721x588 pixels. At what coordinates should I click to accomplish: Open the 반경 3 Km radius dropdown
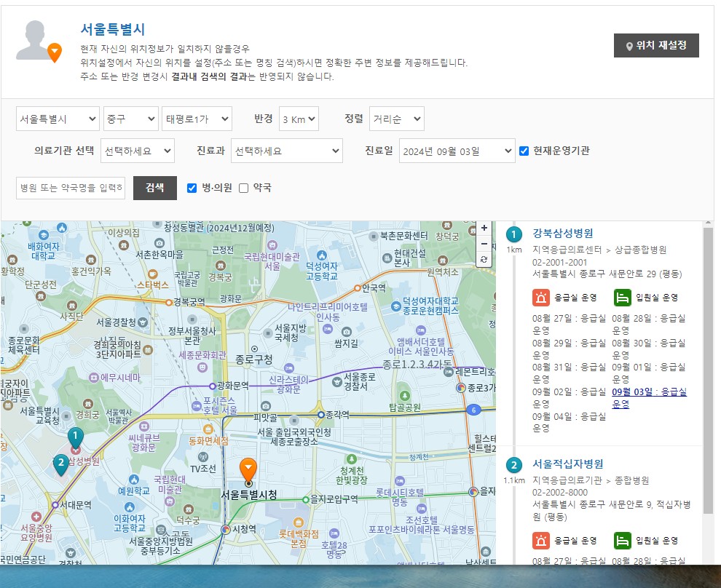(299, 119)
